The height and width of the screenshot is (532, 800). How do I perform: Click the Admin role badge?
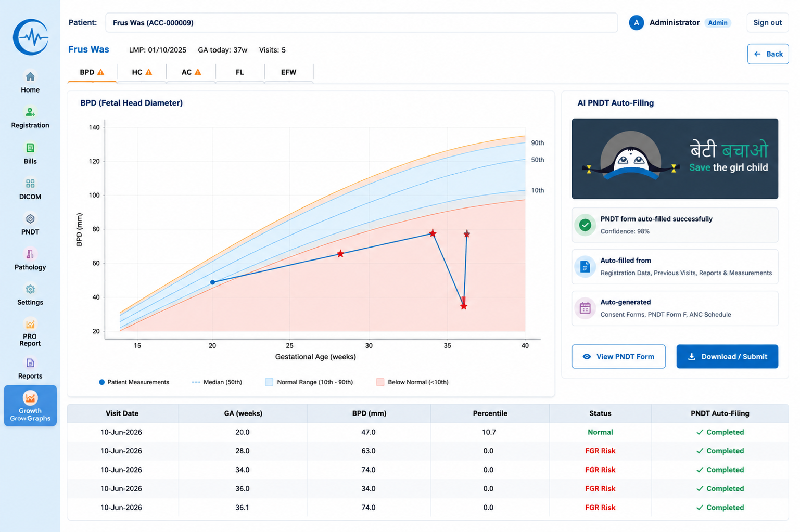[x=718, y=23]
